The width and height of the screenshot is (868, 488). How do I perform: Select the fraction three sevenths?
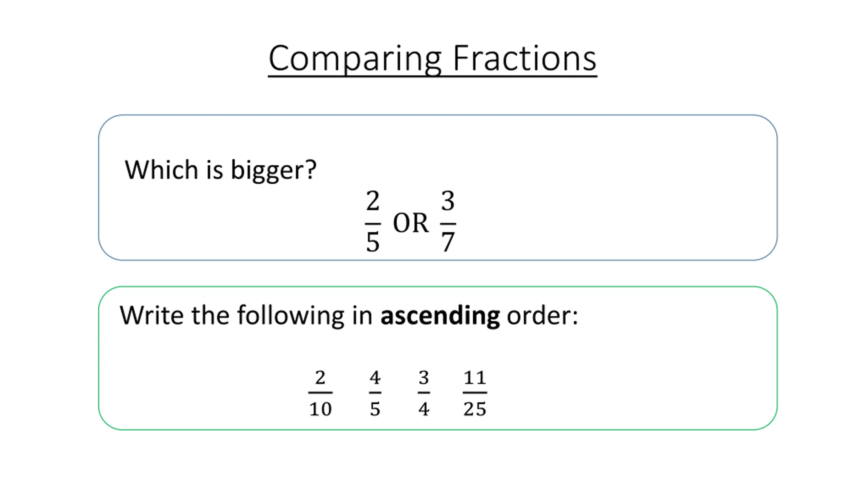[x=448, y=221]
